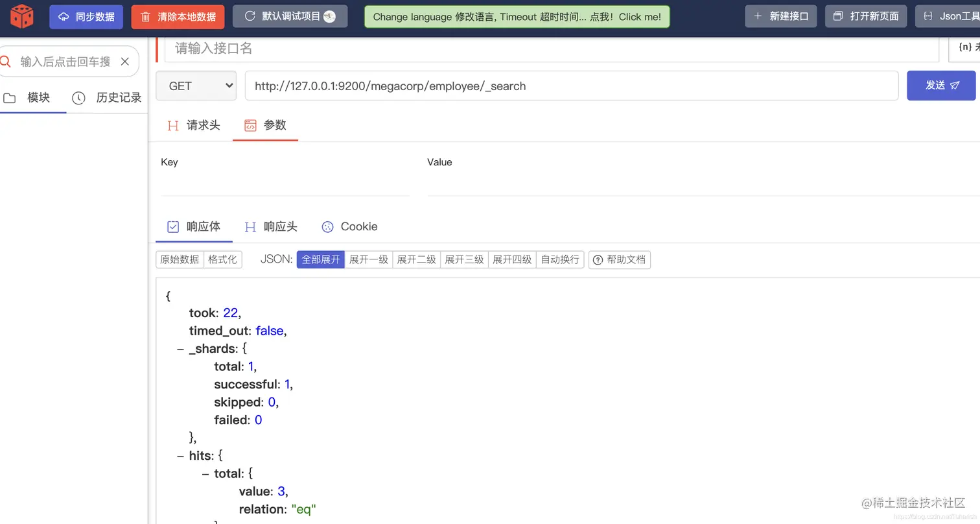This screenshot has height=524, width=980.
Task: Click the braces icon in Json工具
Action: 927,16
